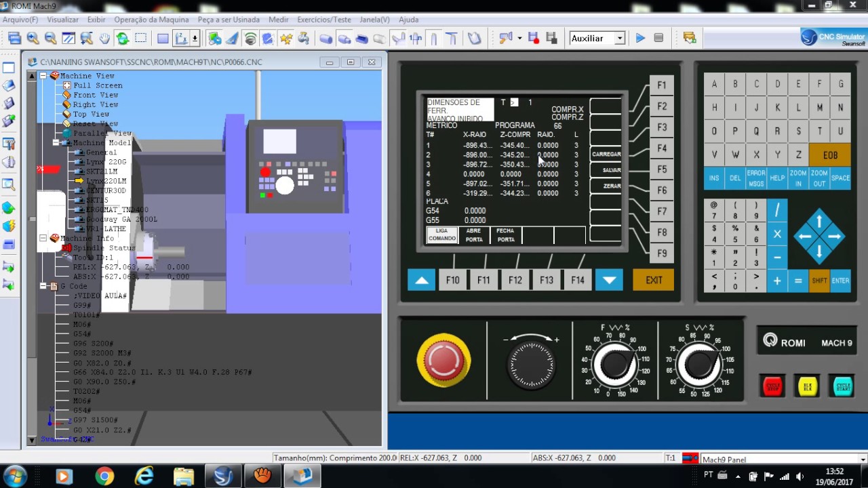The width and height of the screenshot is (868, 488).
Task: Click the Windows Start button
Action: (x=15, y=476)
